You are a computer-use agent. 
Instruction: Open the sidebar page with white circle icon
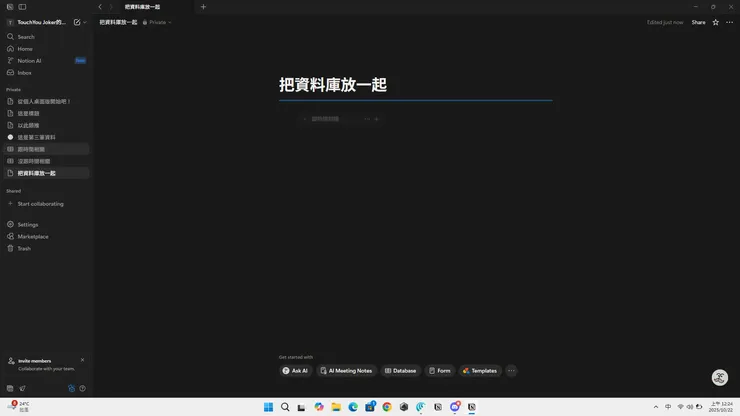46,137
